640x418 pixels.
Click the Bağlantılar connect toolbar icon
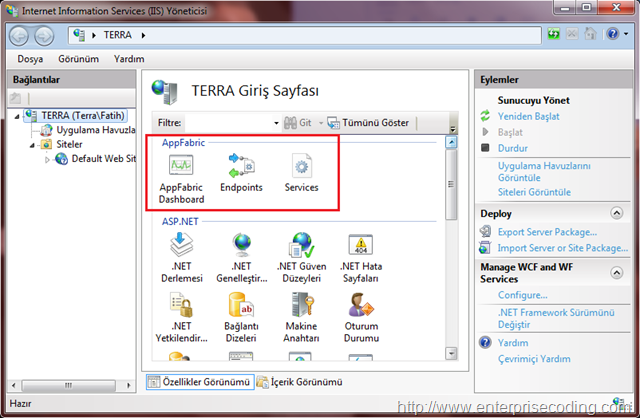[16, 98]
